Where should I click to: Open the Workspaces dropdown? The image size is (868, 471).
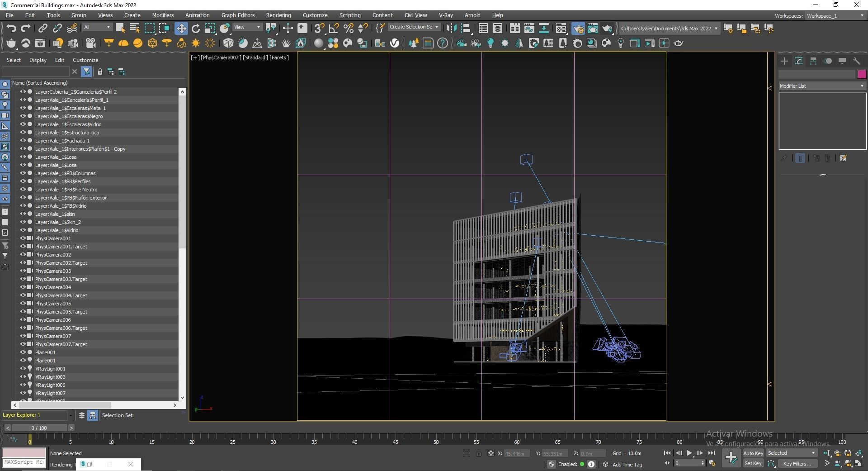[835, 16]
